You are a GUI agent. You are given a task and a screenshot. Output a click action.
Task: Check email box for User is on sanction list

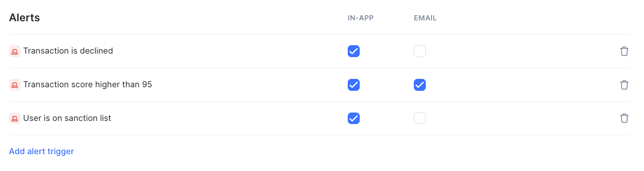click(x=420, y=118)
